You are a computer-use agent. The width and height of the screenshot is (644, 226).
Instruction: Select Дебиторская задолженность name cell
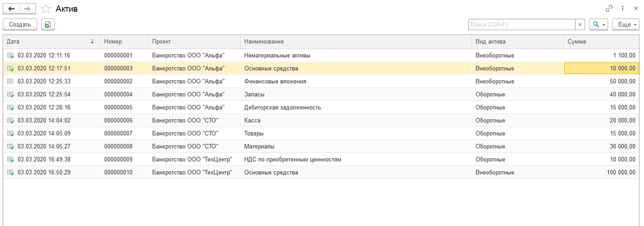click(x=356, y=107)
